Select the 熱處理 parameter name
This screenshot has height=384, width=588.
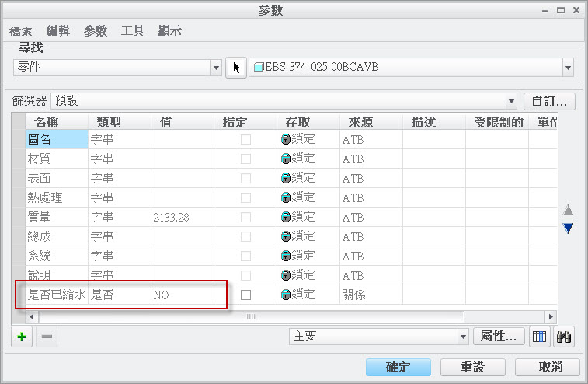pos(57,197)
